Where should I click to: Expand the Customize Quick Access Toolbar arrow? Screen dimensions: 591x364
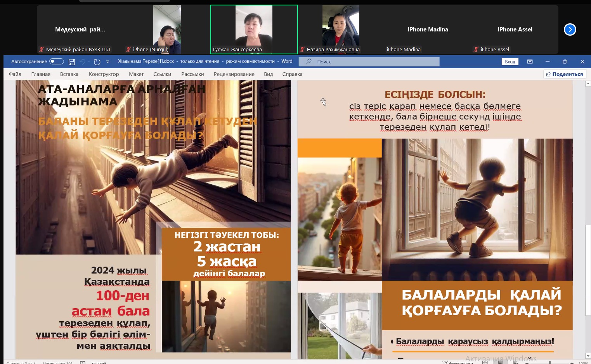point(108,62)
